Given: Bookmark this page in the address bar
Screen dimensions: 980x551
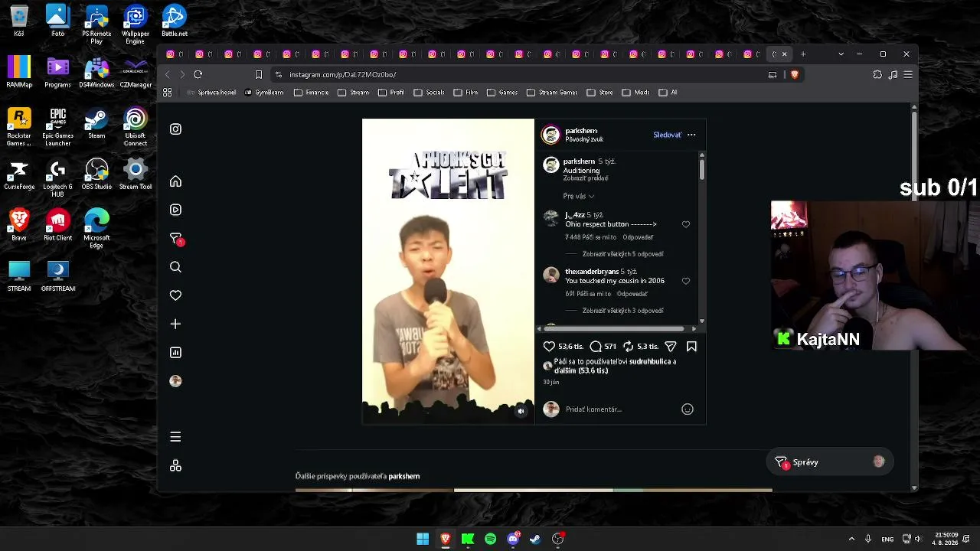Looking at the screenshot, I should pyautogui.click(x=259, y=74).
